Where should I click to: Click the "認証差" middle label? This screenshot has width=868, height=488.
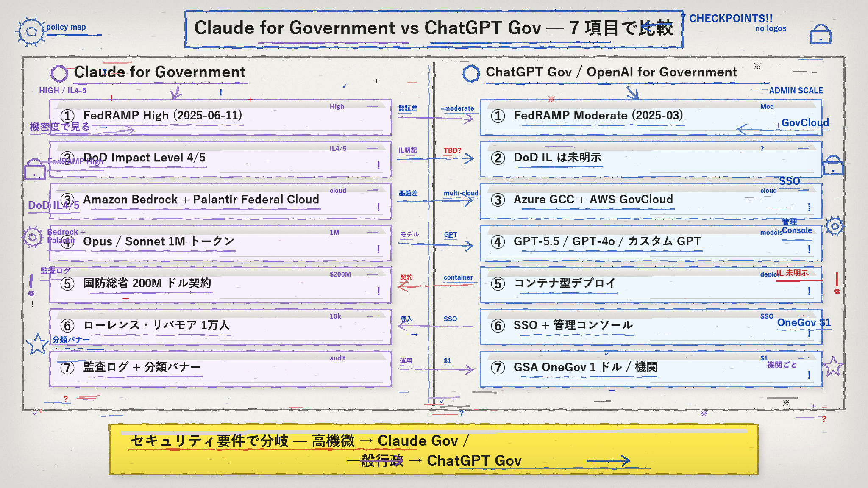click(x=408, y=108)
